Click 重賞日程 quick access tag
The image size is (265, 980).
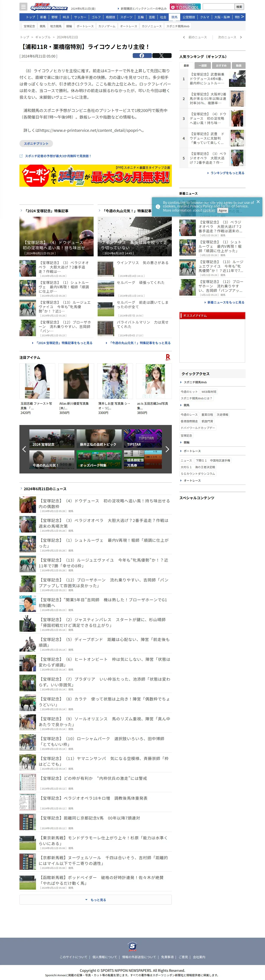(x=207, y=415)
